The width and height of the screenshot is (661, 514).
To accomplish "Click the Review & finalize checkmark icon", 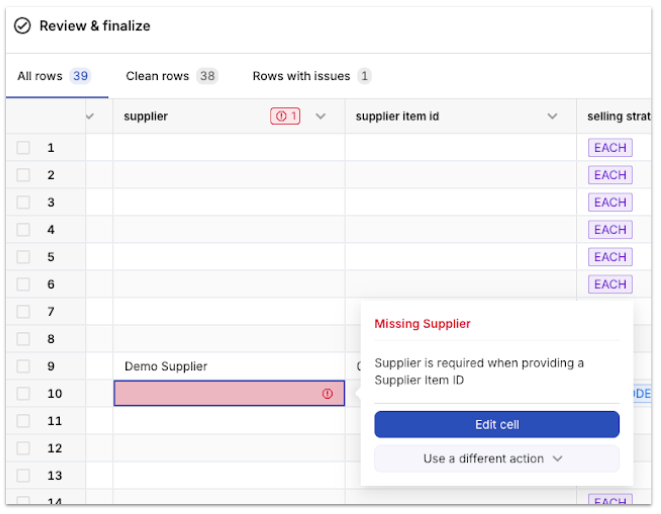I will coord(22,26).
